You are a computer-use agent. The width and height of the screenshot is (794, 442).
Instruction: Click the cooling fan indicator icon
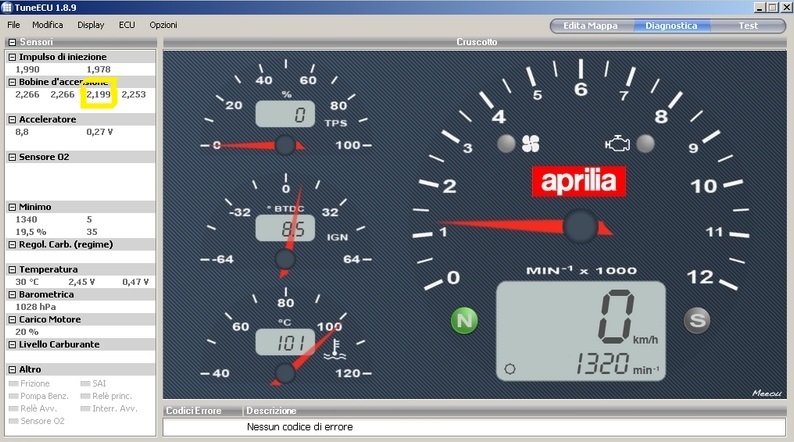point(530,144)
